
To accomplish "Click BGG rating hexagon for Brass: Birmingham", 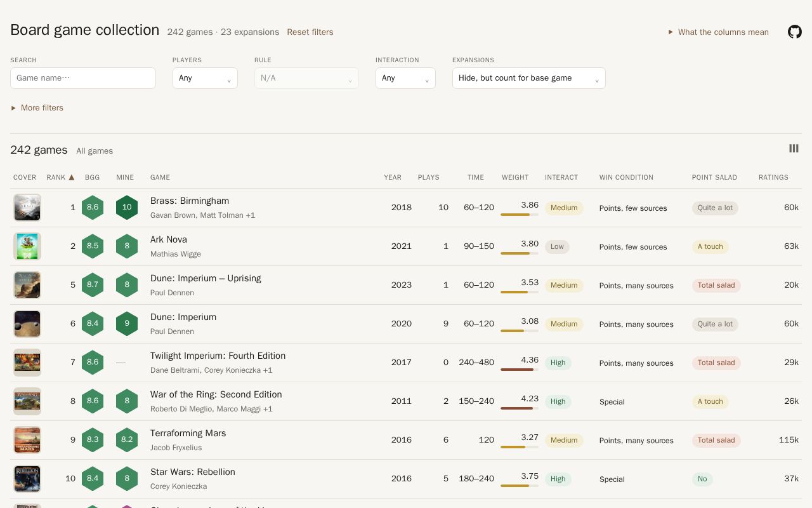I will point(93,208).
